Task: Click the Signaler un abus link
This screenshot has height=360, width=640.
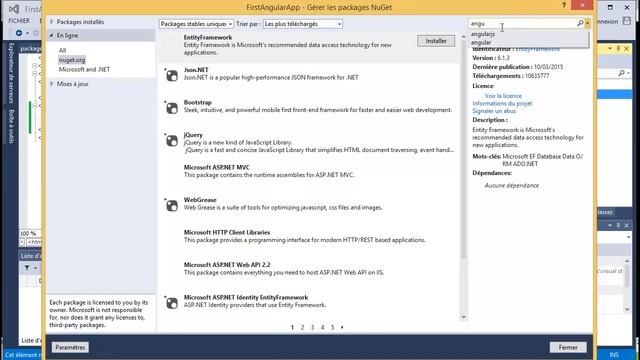Action: [x=494, y=111]
